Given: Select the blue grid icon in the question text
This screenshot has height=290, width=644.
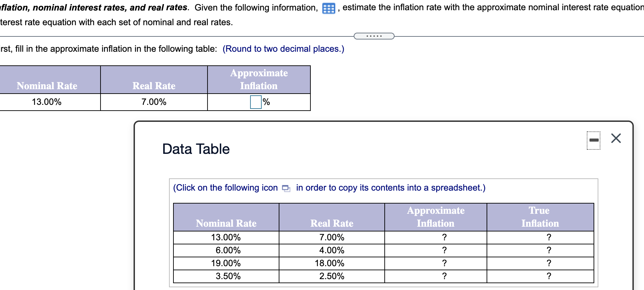Looking at the screenshot, I should pyautogui.click(x=328, y=9).
